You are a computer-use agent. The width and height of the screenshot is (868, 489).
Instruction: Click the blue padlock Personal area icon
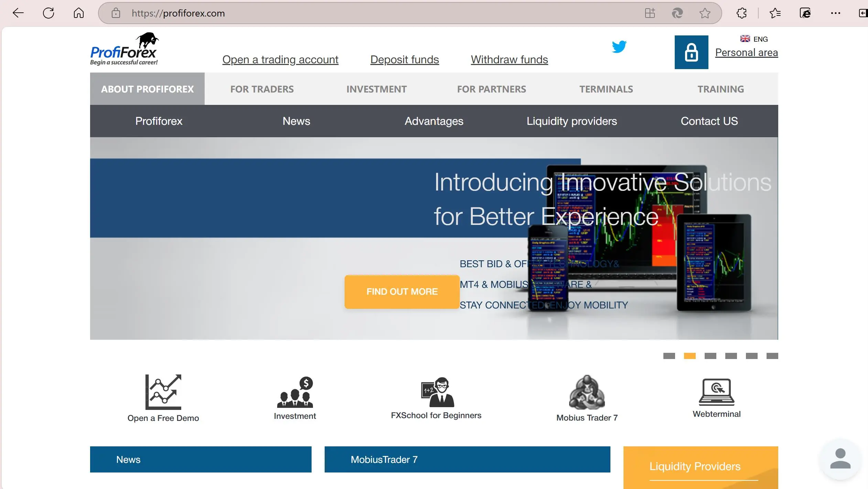pyautogui.click(x=691, y=52)
